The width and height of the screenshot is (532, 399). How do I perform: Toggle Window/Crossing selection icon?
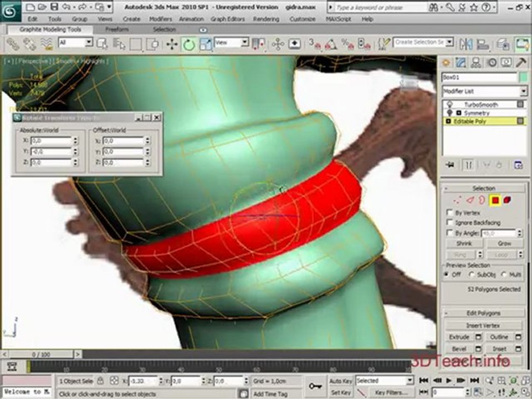(152, 44)
